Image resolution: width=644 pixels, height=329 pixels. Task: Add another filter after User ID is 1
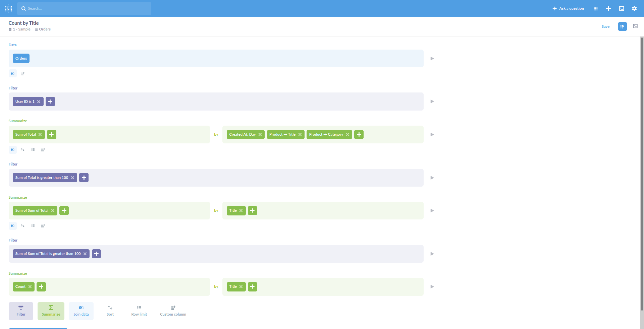(x=50, y=102)
